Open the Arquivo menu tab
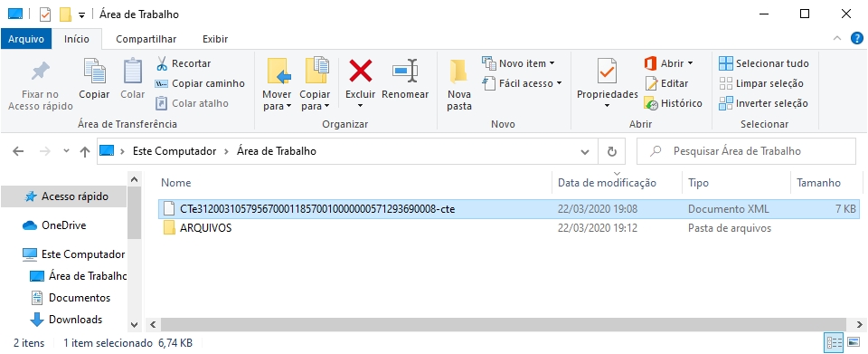This screenshot has width=868, height=354. click(x=26, y=39)
